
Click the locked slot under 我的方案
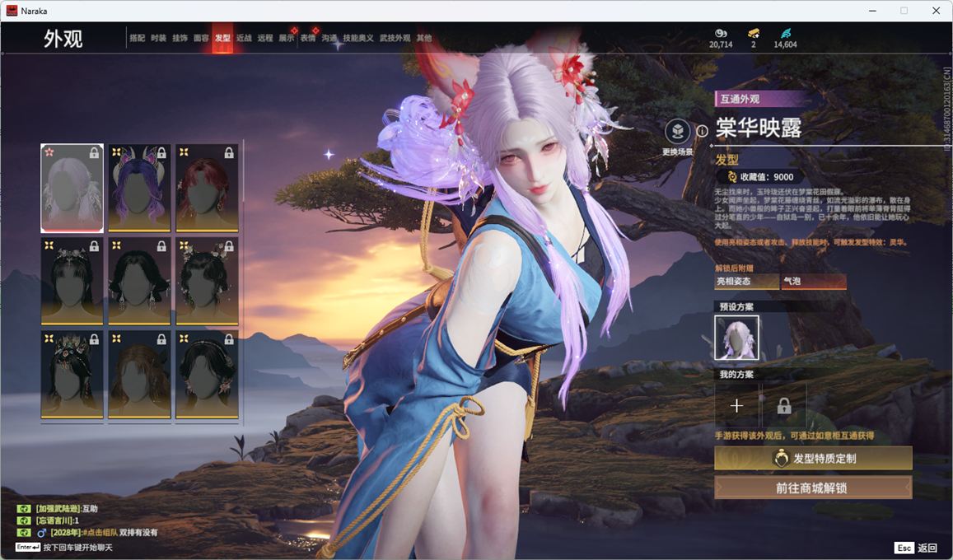point(784,406)
